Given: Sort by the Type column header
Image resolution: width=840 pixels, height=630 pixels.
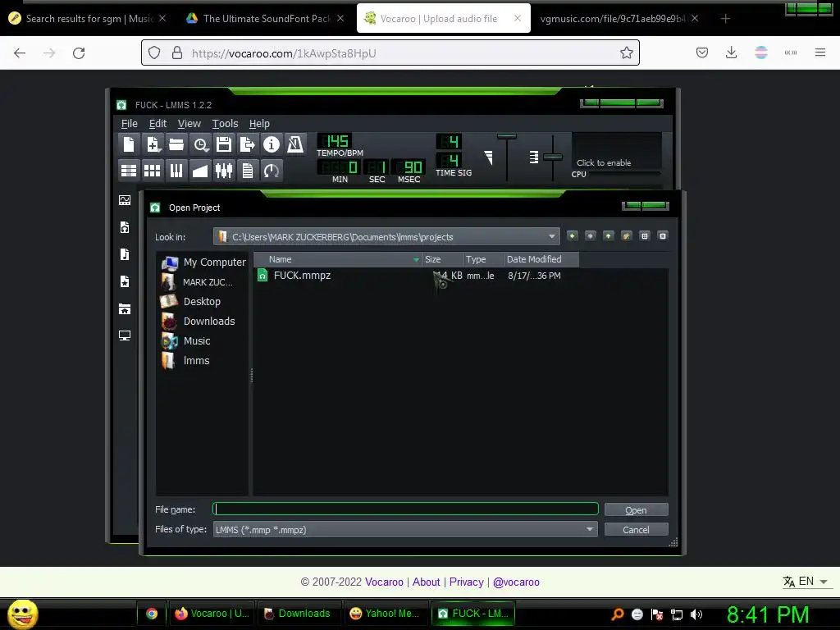Looking at the screenshot, I should (x=484, y=259).
